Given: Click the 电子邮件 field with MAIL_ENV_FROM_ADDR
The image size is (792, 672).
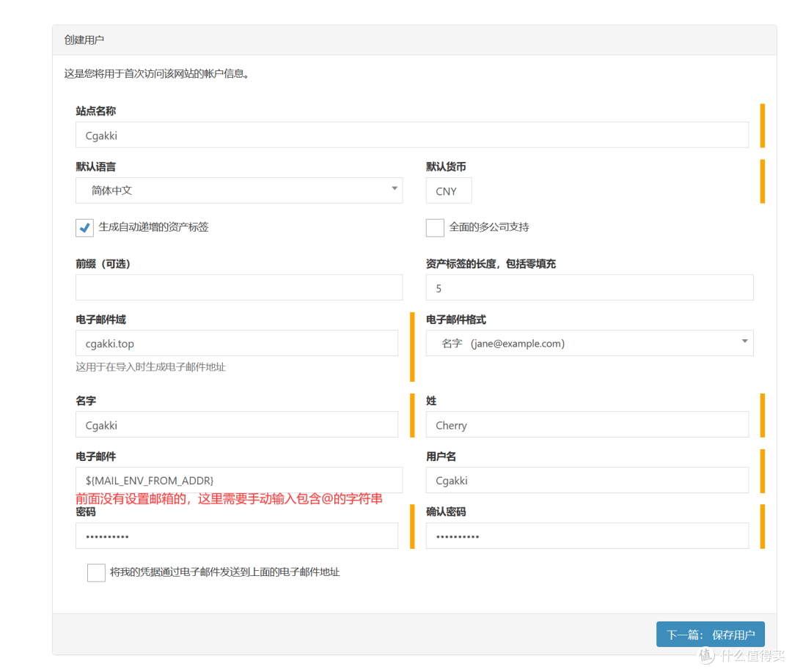Looking at the screenshot, I should coord(239,480).
